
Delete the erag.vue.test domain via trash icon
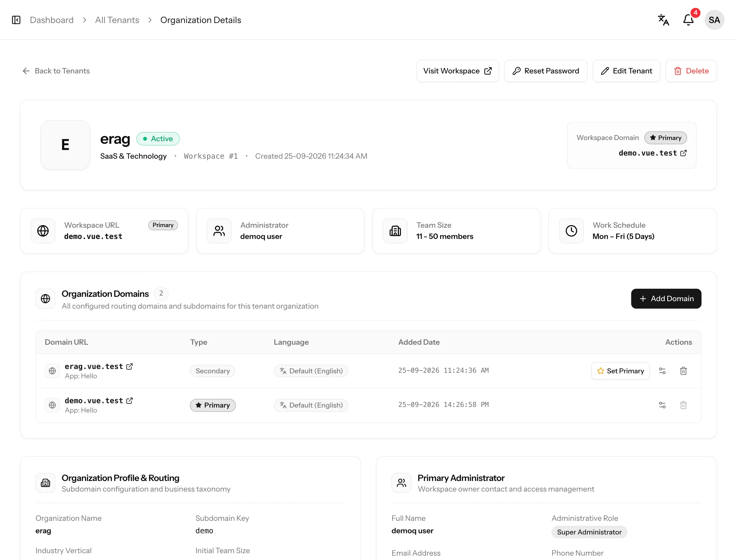[683, 371]
